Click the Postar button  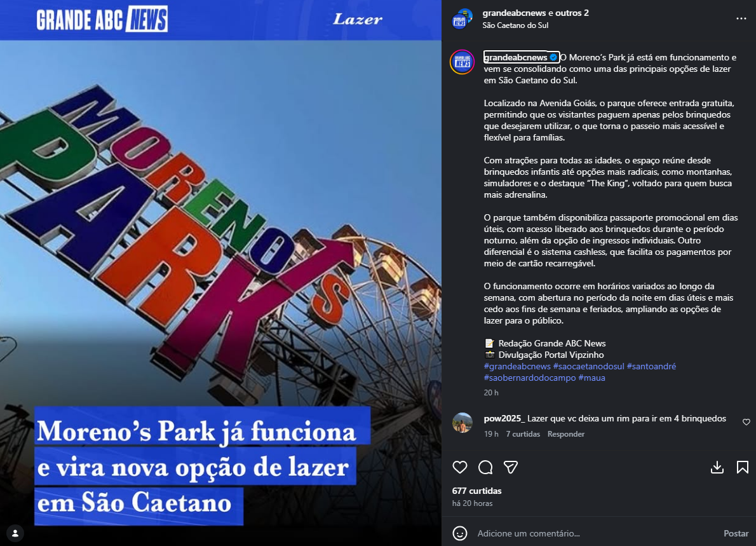736,533
